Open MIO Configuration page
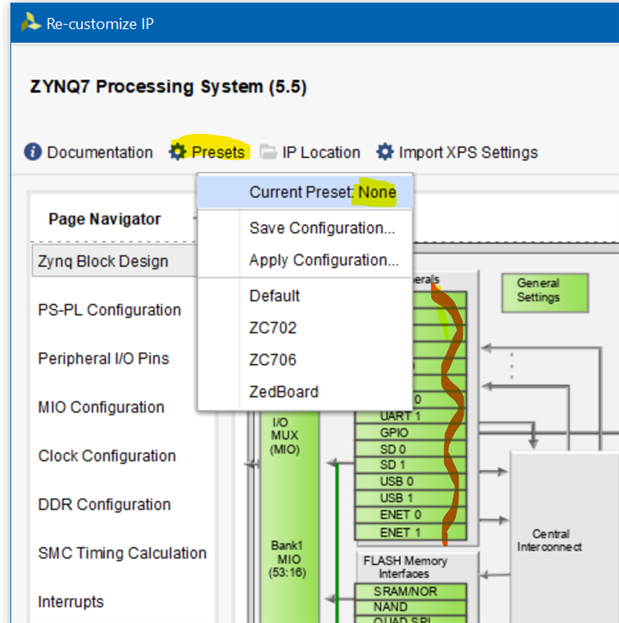The image size is (619, 623). pyautogui.click(x=101, y=407)
